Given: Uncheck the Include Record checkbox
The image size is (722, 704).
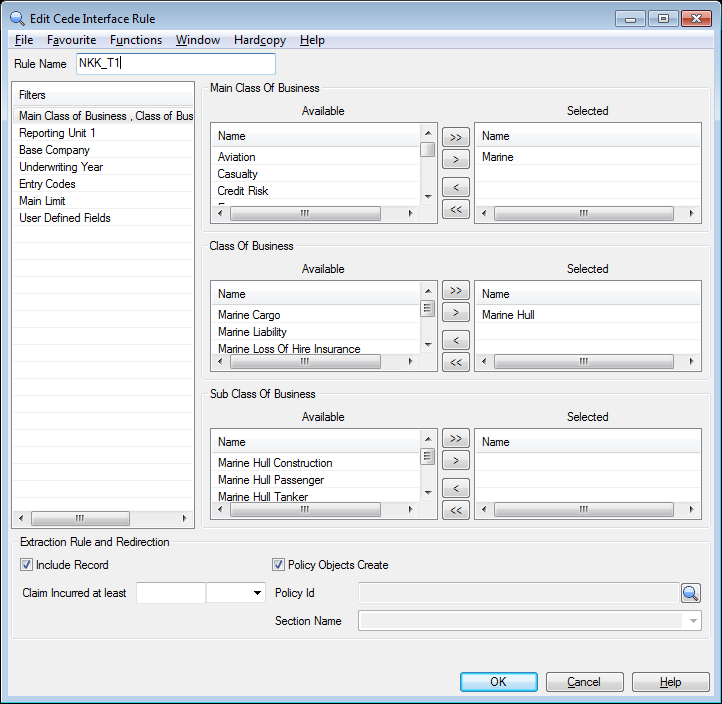Looking at the screenshot, I should click(27, 565).
